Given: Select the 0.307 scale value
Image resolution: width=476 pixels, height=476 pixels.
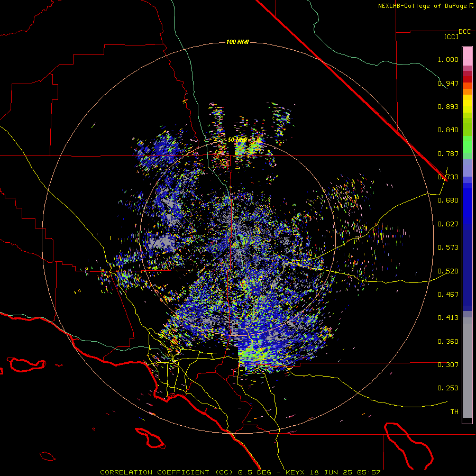Looking at the screenshot, I should coord(448,365).
